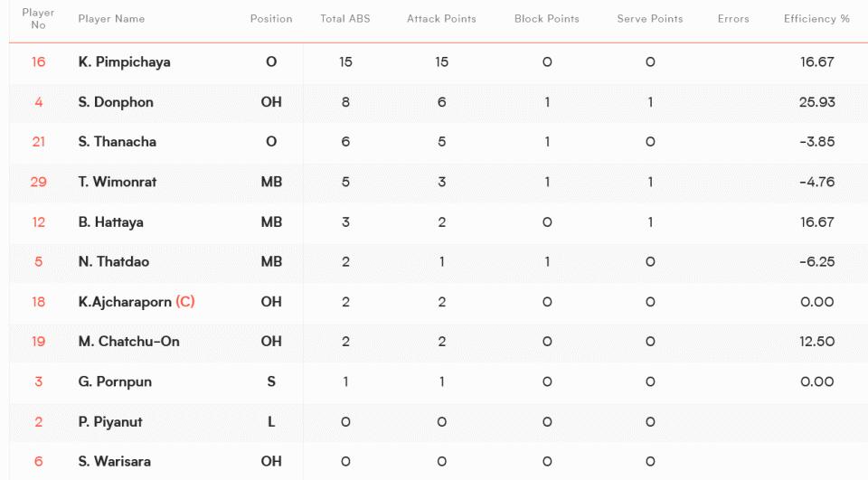Click the Block Points column header
868x480 pixels.
(x=546, y=19)
